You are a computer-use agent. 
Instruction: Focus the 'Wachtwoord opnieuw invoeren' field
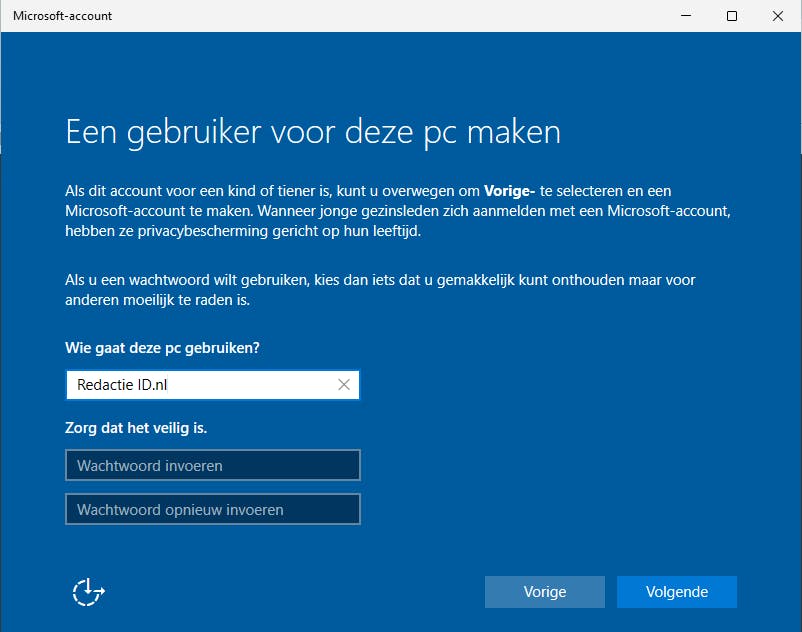213,509
